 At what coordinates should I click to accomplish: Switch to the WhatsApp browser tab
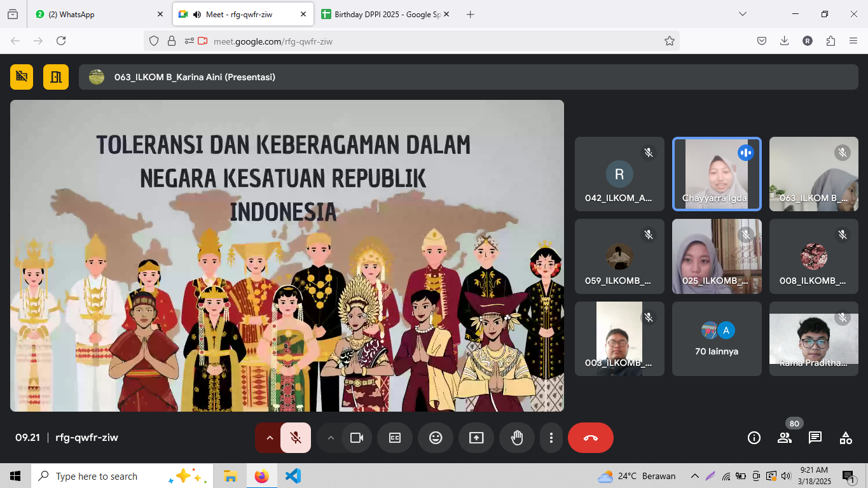(x=95, y=14)
